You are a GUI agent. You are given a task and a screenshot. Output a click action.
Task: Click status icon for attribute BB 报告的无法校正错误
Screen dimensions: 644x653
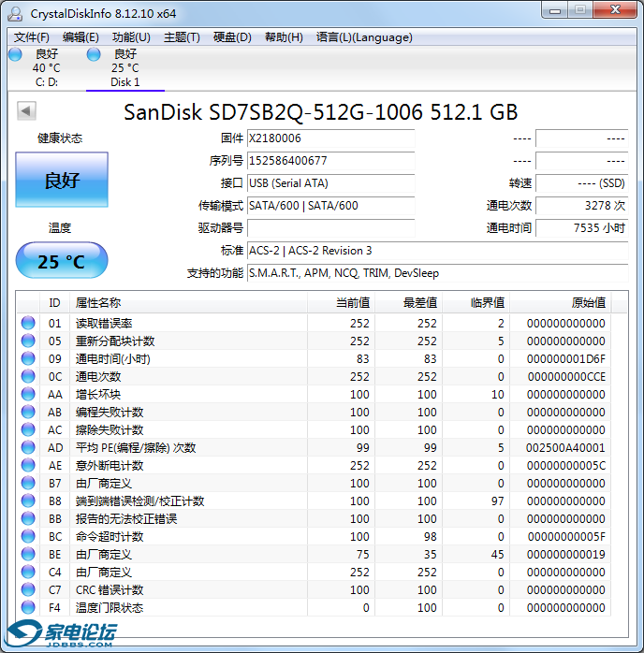pyautogui.click(x=28, y=518)
